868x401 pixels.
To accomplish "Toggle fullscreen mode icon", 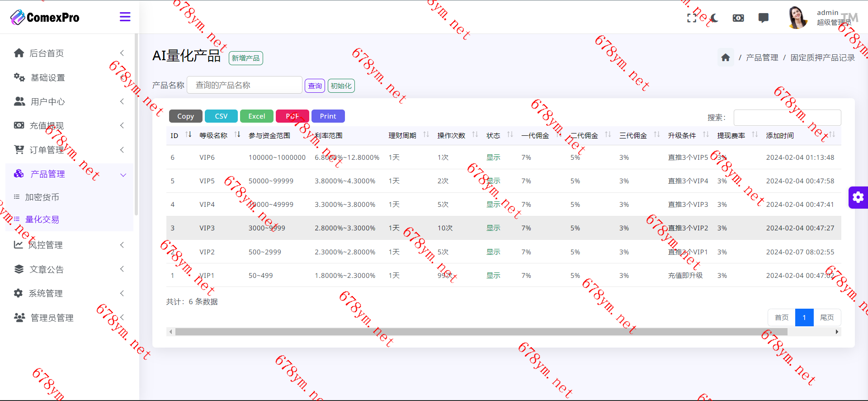I will pos(692,18).
